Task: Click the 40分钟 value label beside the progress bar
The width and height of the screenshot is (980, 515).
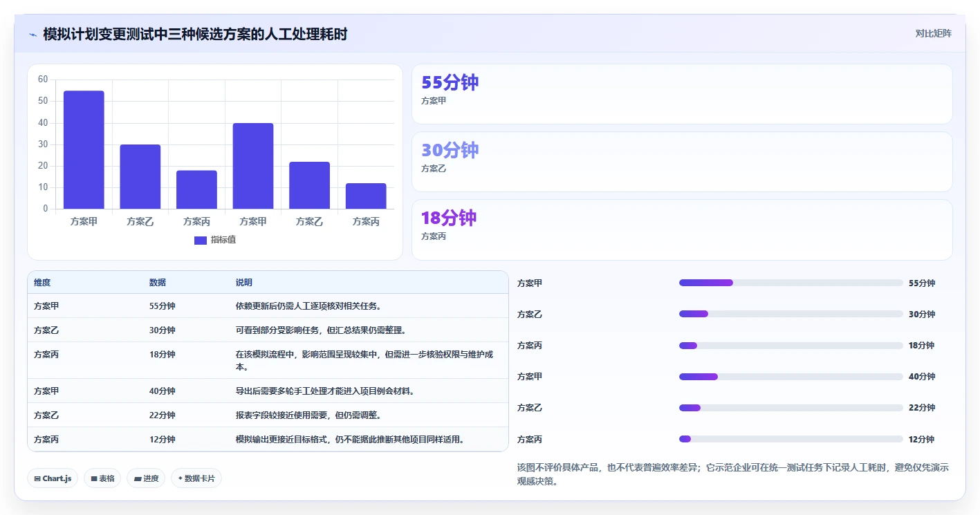Action: [x=922, y=377]
